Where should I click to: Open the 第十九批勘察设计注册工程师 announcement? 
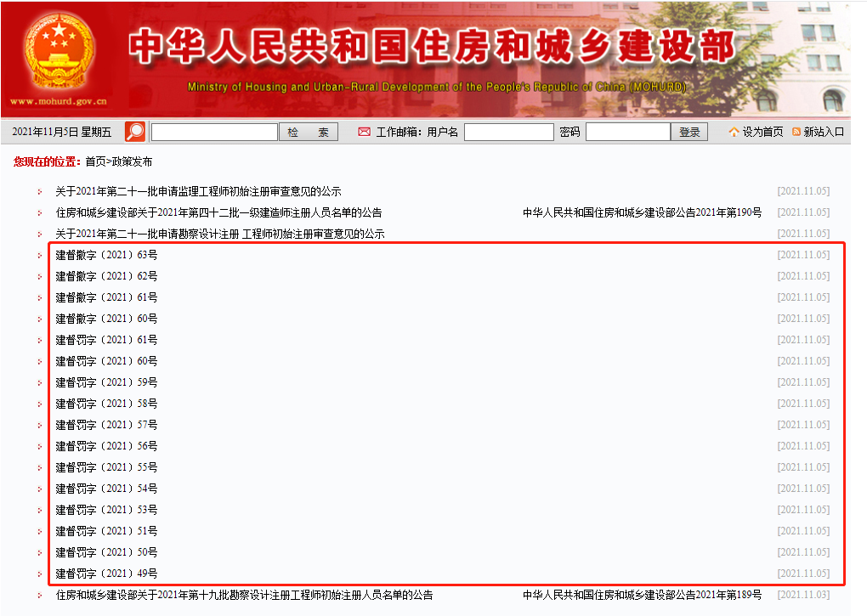click(x=244, y=595)
